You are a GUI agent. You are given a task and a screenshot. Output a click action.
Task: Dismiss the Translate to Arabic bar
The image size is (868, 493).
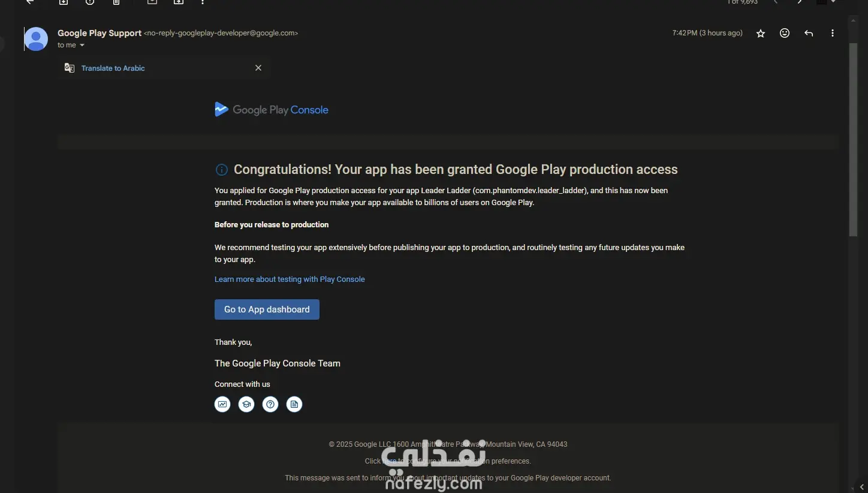pyautogui.click(x=258, y=68)
